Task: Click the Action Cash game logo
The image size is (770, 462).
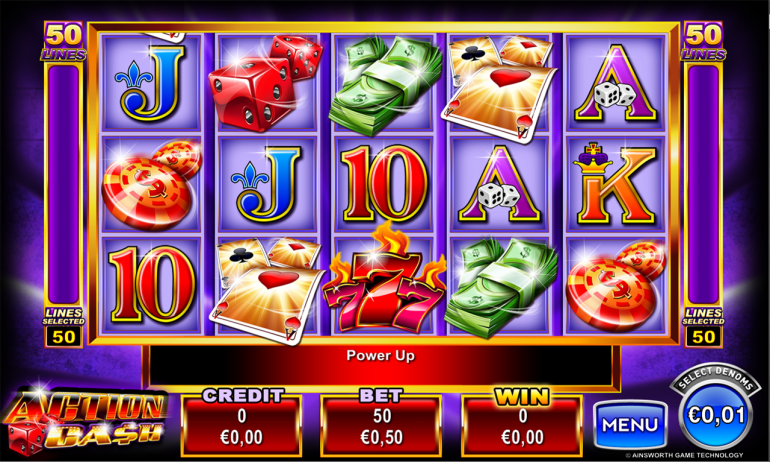Action: pyautogui.click(x=84, y=421)
